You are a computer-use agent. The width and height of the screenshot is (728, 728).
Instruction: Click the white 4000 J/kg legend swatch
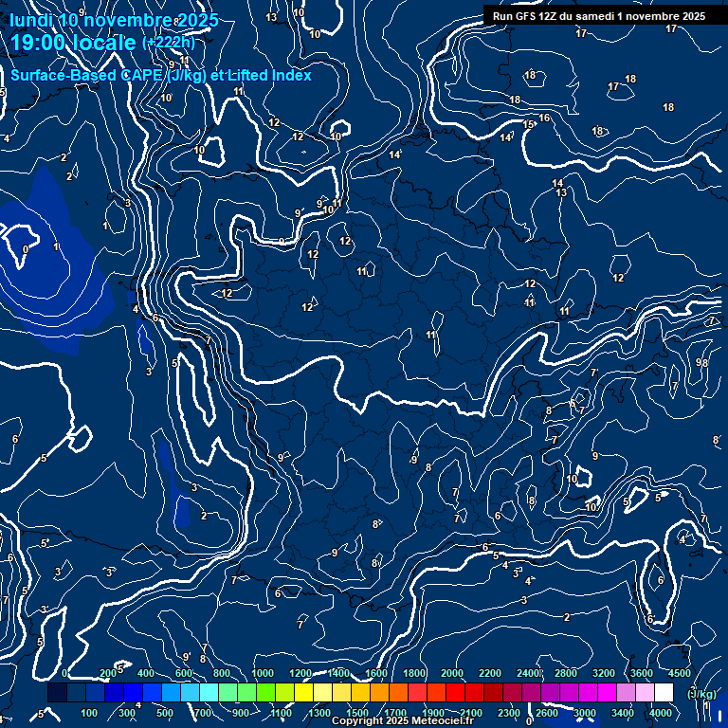pos(664,692)
